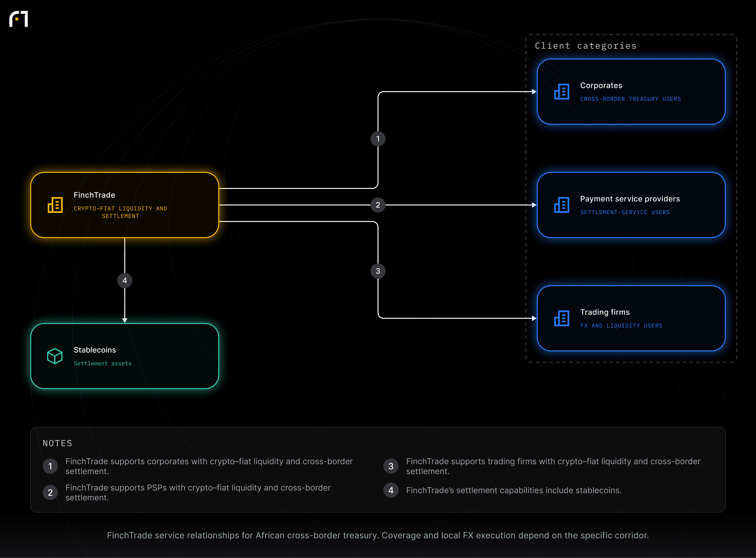
Task: Click the note text about supporting trading firms
Action: pos(553,466)
